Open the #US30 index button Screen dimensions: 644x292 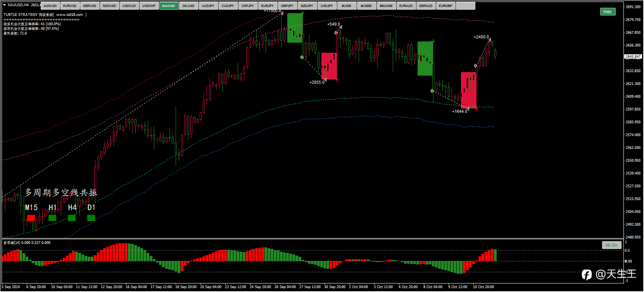click(347, 6)
